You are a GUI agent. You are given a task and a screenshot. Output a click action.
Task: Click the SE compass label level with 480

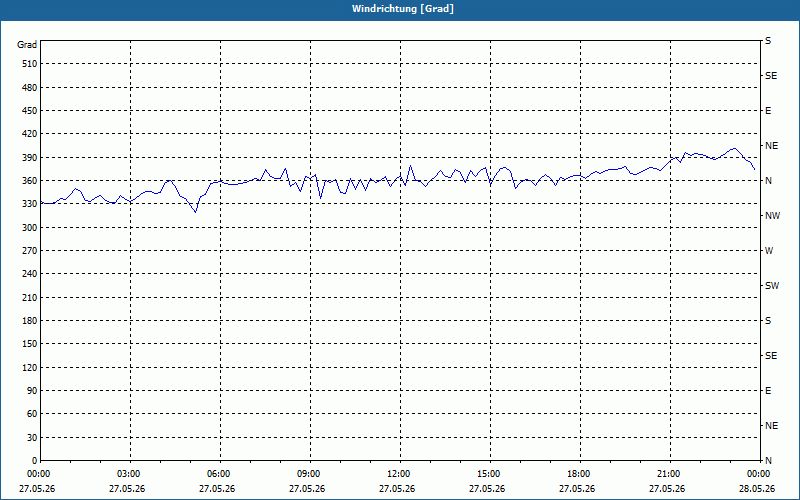tap(771, 76)
